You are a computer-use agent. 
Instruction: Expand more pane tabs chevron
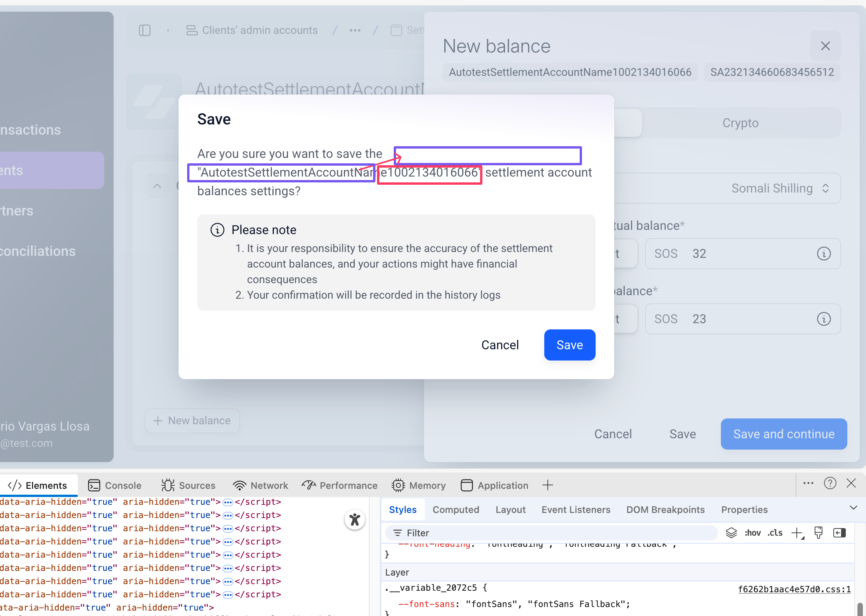[x=853, y=507]
